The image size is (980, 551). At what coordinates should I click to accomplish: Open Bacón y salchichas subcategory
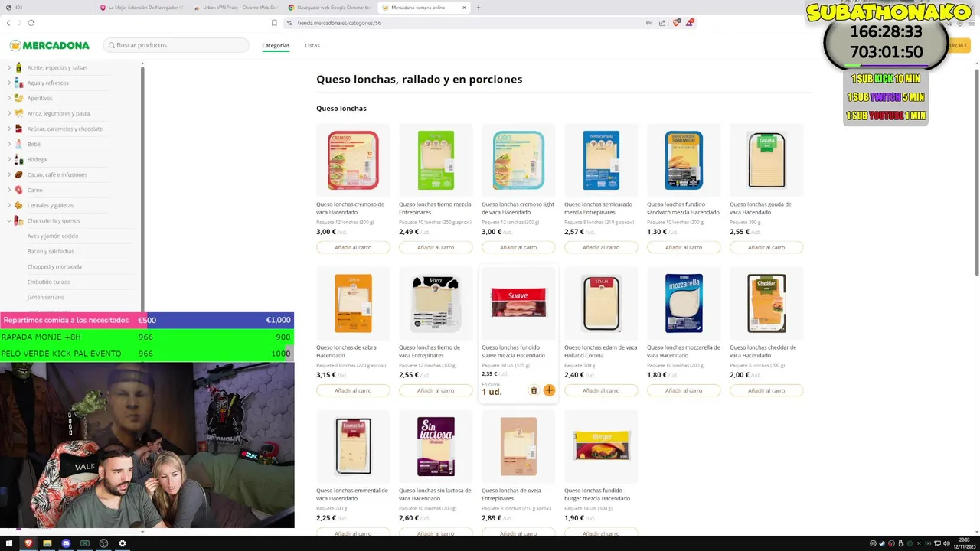pos(51,251)
